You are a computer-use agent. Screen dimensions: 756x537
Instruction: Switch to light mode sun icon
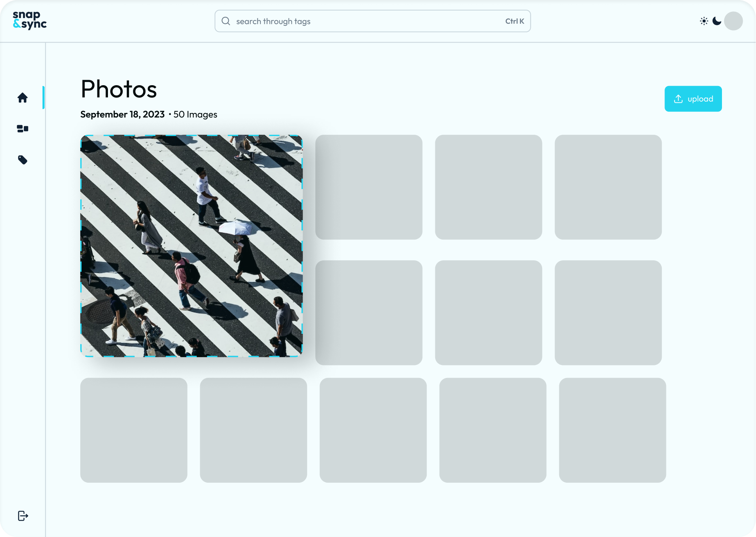click(x=704, y=21)
